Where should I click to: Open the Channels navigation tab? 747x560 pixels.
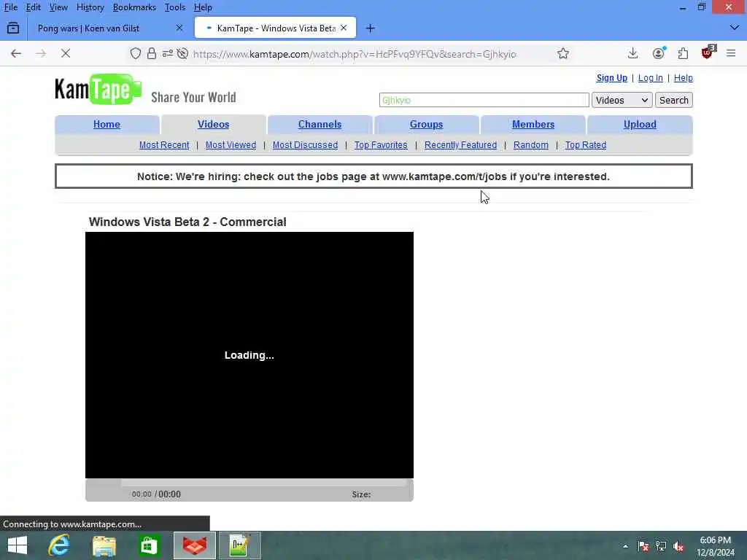click(x=320, y=124)
